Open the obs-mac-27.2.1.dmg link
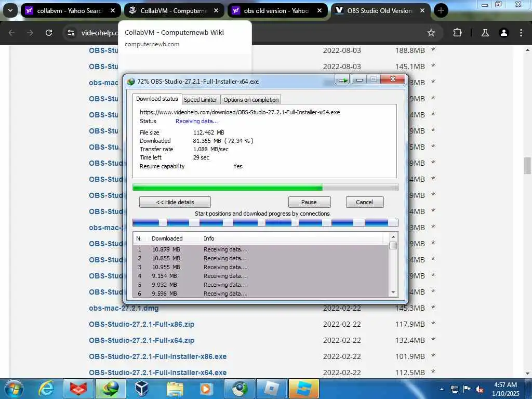This screenshot has height=399, width=532. 124,308
